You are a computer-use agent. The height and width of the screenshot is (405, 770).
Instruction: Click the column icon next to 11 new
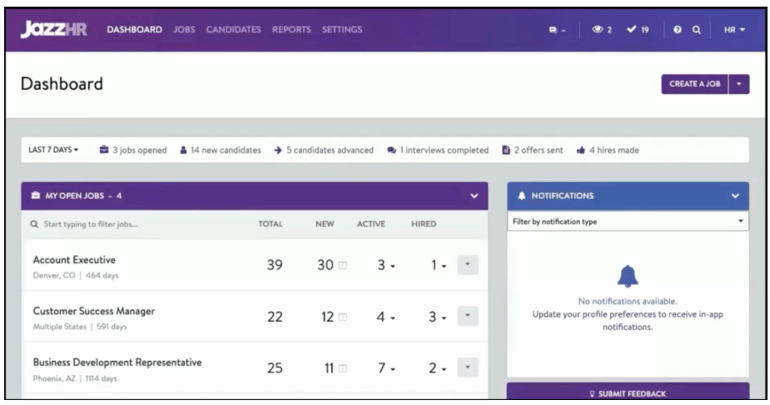point(343,368)
